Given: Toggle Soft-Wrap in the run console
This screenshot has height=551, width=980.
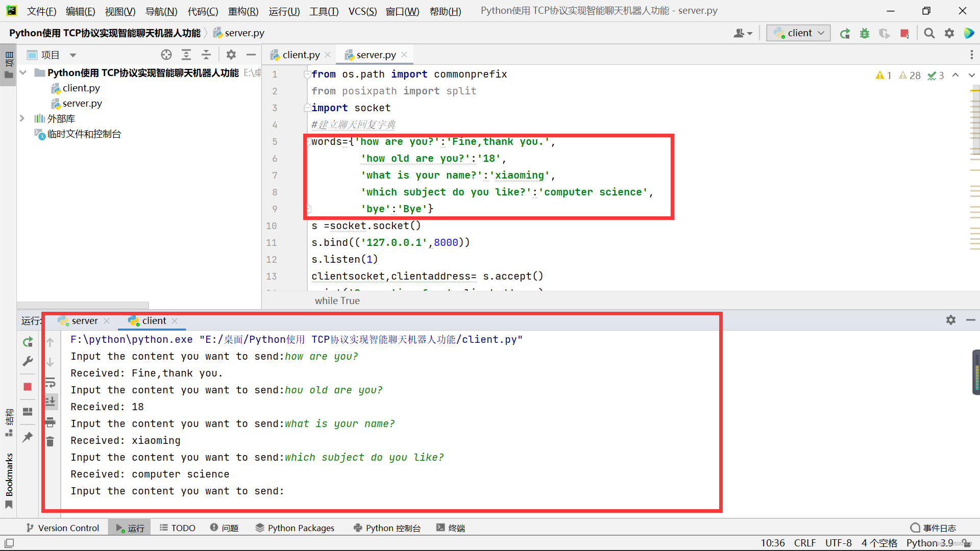Looking at the screenshot, I should (x=50, y=383).
